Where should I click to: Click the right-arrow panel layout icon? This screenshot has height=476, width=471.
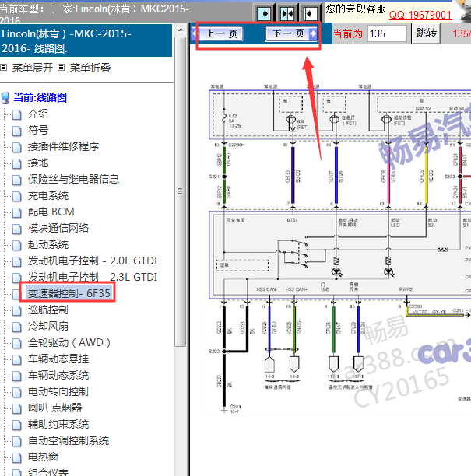264,14
